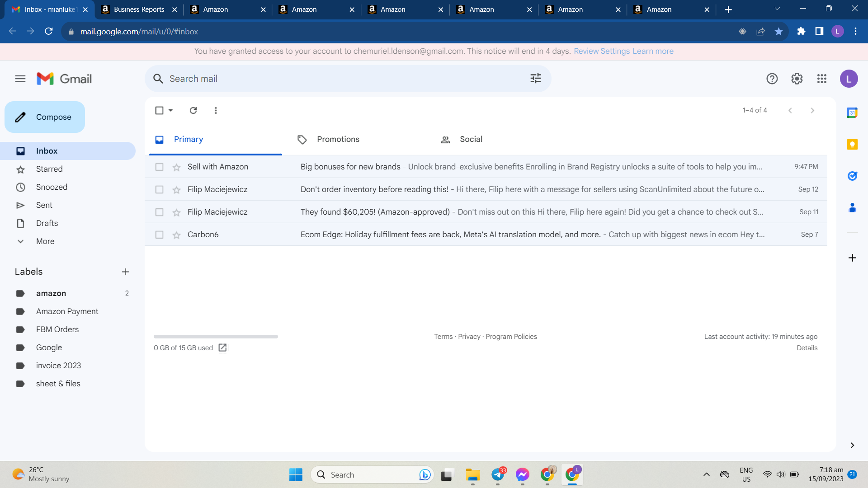The image size is (868, 488).
Task: Open the 'invoice 2023' label
Action: (x=58, y=366)
